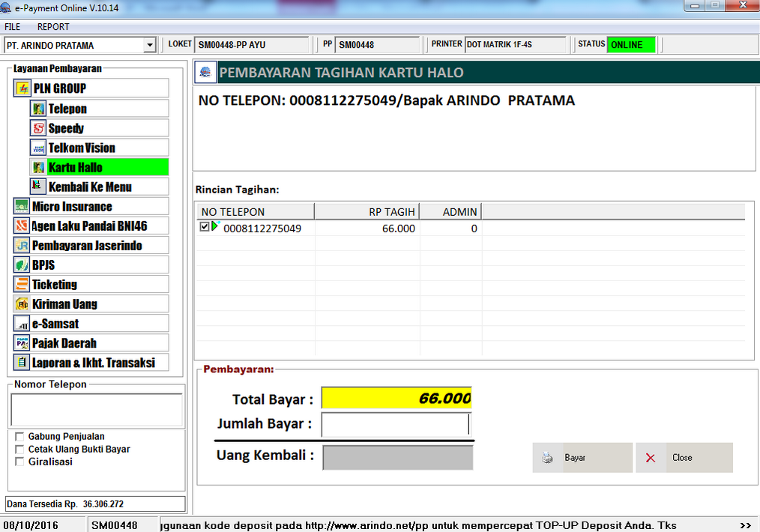Open the e-Samsat service
This screenshot has height=532, width=760.
[x=91, y=324]
